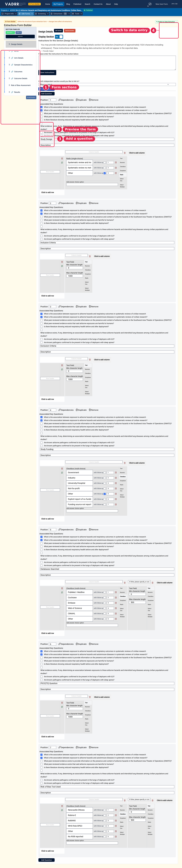
Task: Delete the 'Cochrane' database option
Action: tap(116, 597)
